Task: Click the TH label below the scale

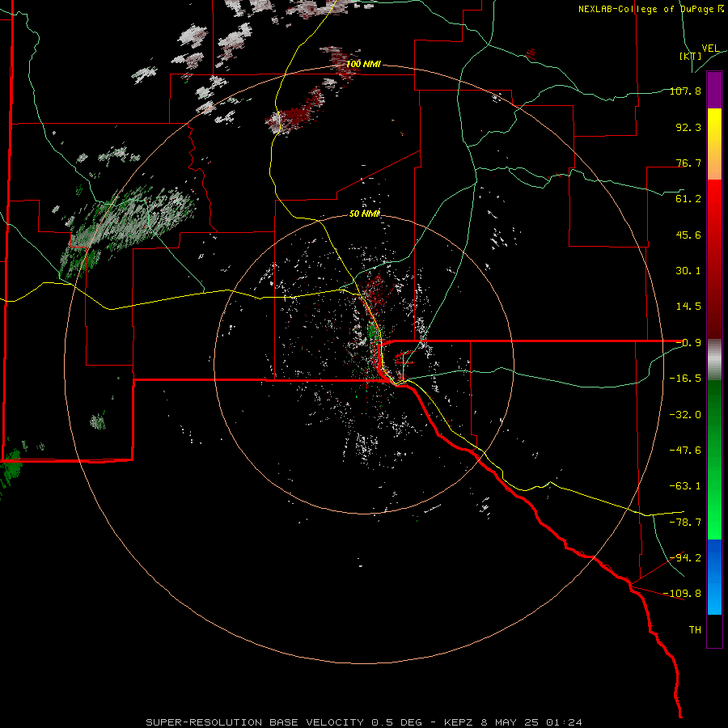Action: pyautogui.click(x=695, y=630)
